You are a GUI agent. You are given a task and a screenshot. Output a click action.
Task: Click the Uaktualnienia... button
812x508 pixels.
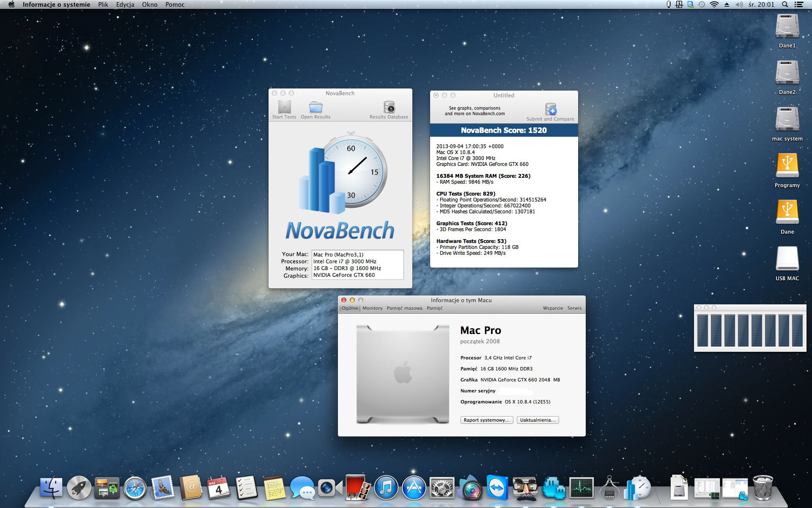pos(538,420)
